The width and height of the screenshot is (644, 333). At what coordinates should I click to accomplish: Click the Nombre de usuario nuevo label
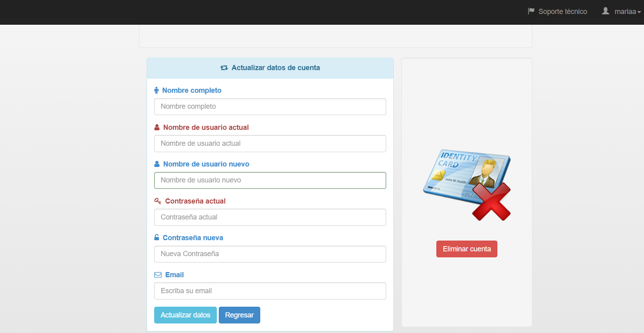(206, 164)
